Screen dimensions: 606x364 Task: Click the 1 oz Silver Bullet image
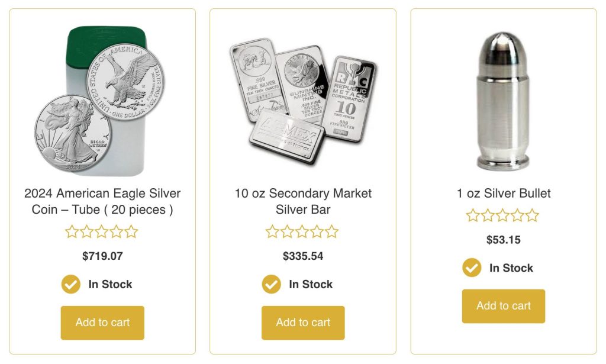click(x=504, y=101)
